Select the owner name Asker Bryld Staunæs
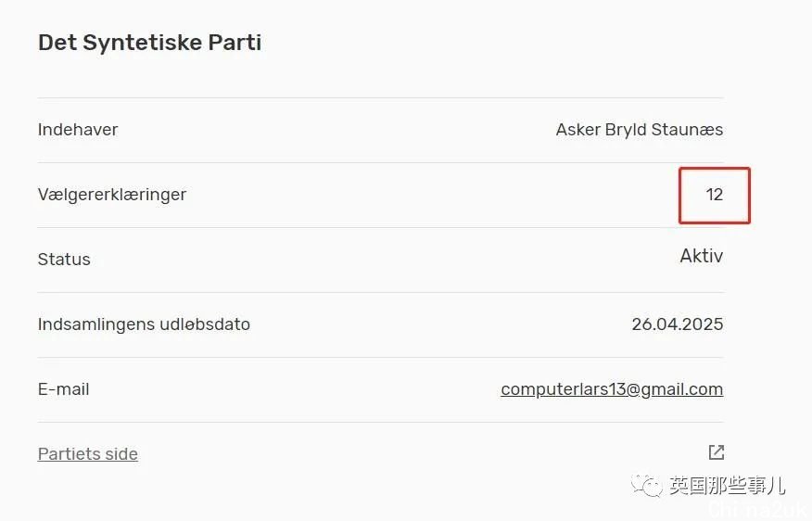This screenshot has width=812, height=521. pyautogui.click(x=640, y=130)
